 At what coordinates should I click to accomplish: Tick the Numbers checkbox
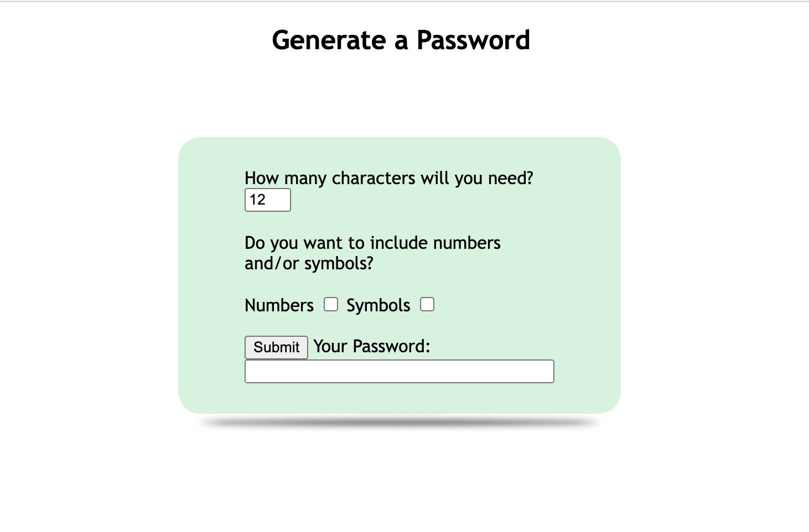(331, 304)
